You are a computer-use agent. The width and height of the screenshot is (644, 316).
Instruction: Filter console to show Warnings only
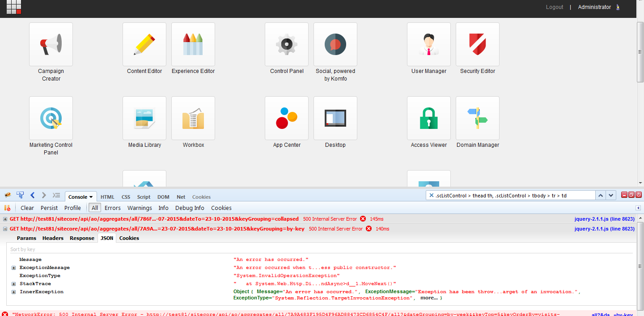140,208
